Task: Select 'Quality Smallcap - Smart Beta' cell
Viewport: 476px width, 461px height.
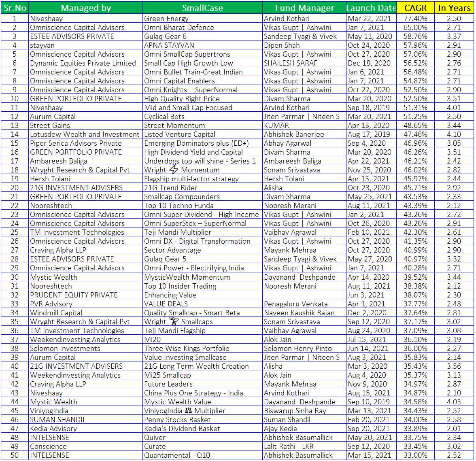Action: 202,313
